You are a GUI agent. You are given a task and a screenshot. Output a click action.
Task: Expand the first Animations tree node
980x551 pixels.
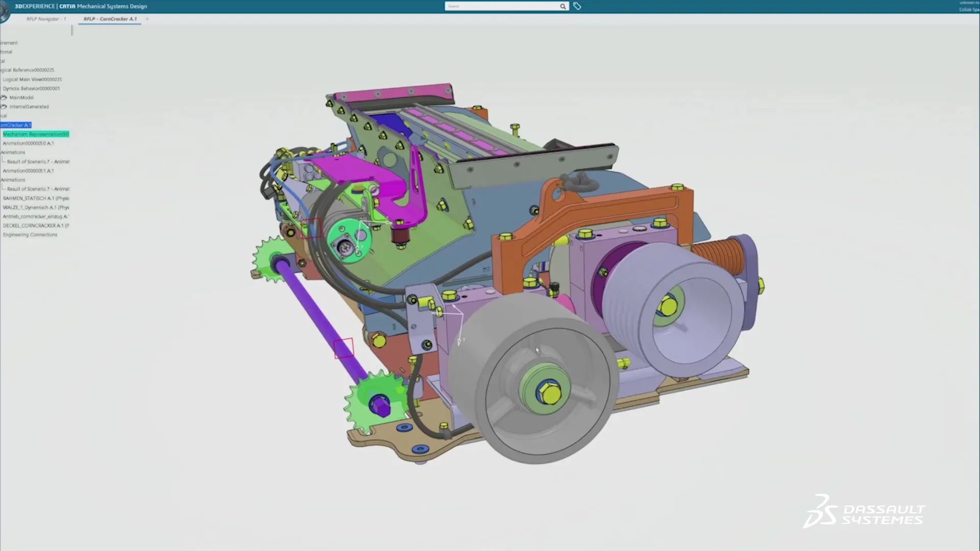click(2, 152)
